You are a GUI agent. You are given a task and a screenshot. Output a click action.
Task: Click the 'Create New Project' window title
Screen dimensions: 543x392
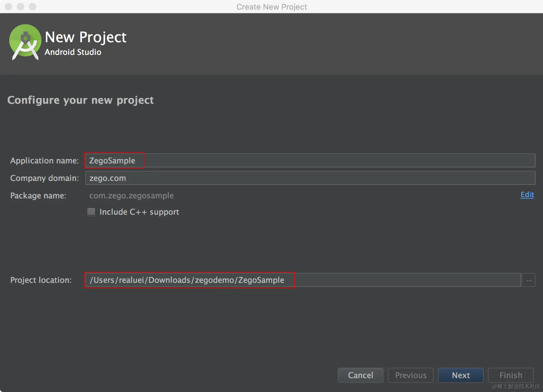click(x=271, y=7)
